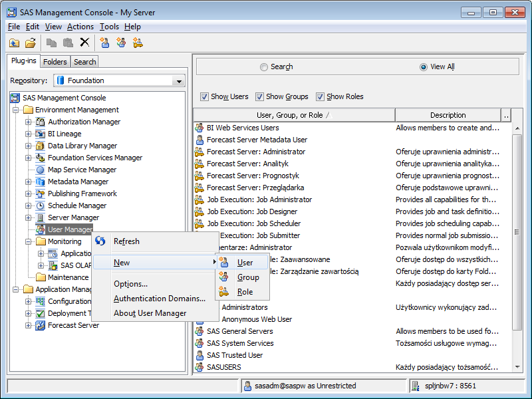Click the Copy toolbar icon
Screen dimensions: 532x399
[51, 43]
